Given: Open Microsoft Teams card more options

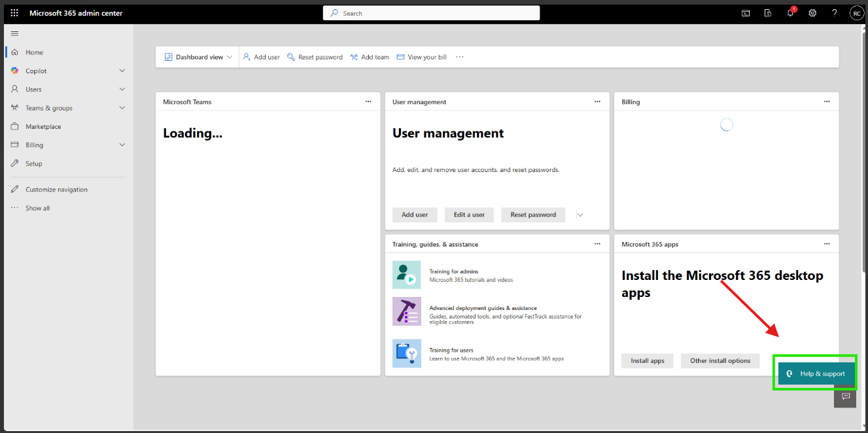Looking at the screenshot, I should pos(368,101).
